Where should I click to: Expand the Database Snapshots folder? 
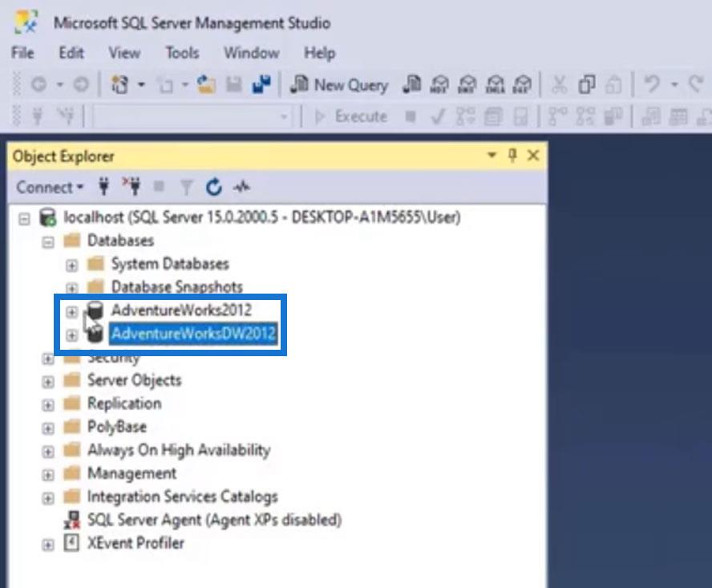pos(71,288)
